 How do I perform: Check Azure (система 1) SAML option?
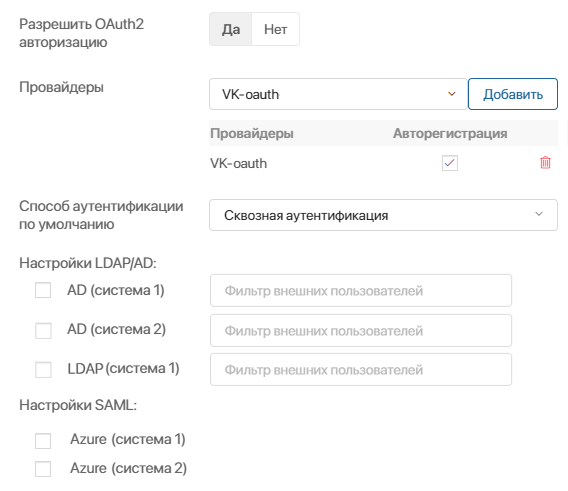(43, 441)
